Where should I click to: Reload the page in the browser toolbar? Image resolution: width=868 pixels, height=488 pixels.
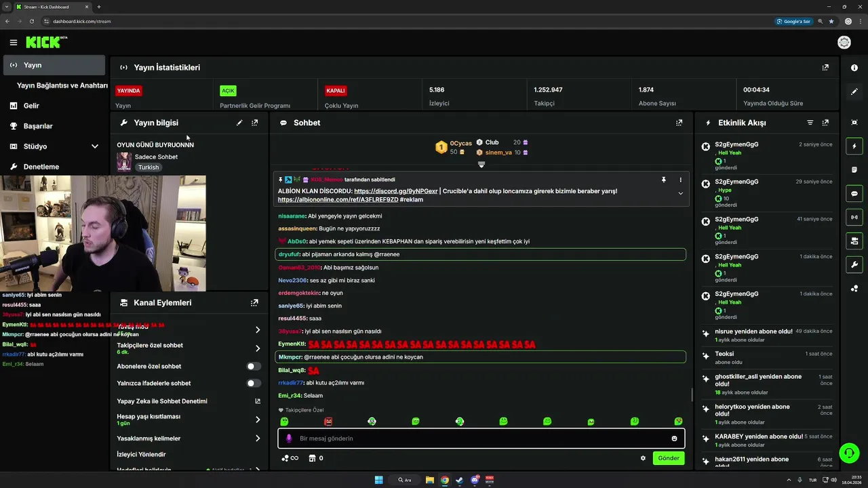tap(31, 21)
